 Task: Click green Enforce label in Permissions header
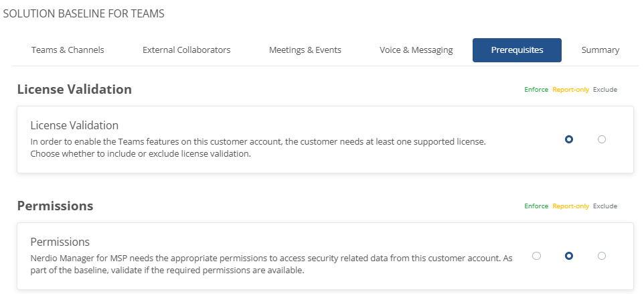536,206
